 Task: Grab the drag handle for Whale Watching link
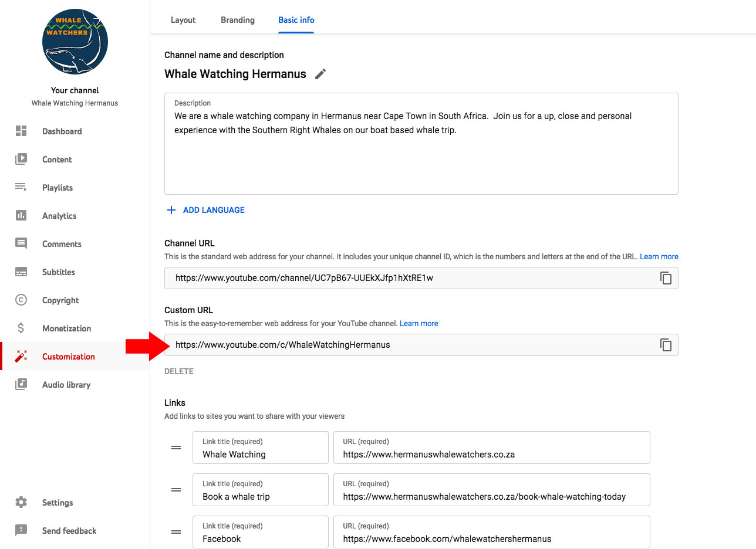pos(176,448)
